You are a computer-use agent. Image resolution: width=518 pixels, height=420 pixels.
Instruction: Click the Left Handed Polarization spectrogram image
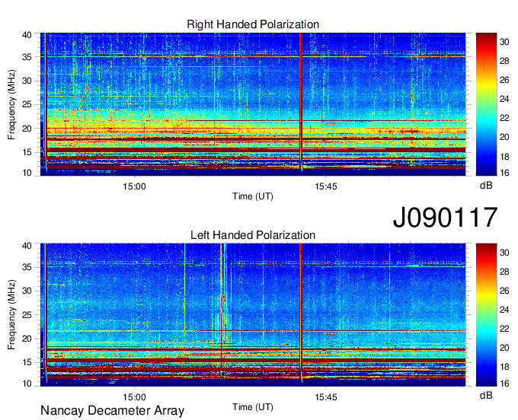tap(253, 315)
